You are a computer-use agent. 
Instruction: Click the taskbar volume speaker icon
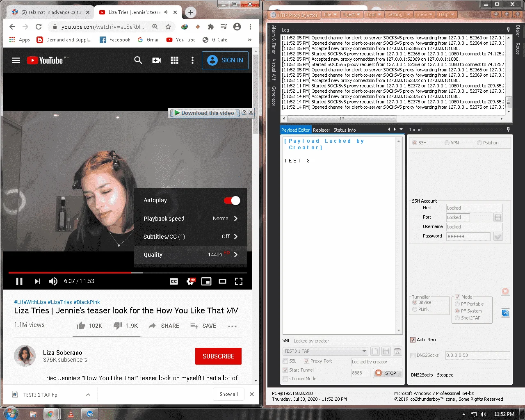483,414
